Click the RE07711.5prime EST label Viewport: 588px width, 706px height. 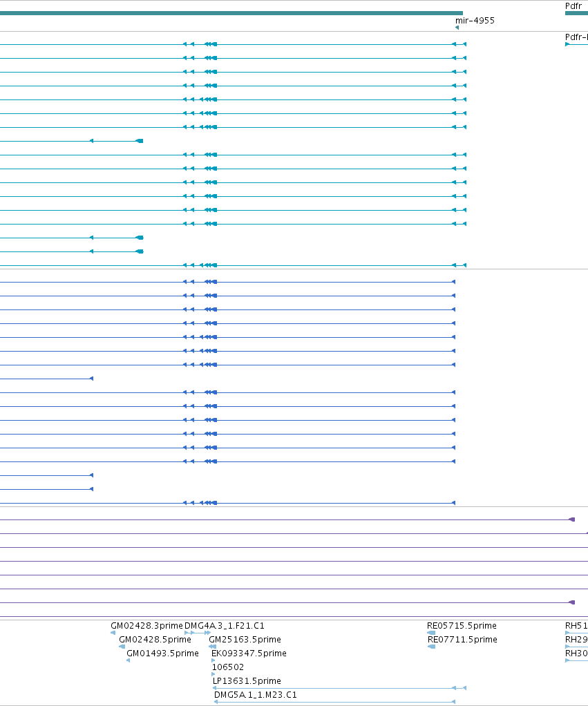click(x=462, y=640)
